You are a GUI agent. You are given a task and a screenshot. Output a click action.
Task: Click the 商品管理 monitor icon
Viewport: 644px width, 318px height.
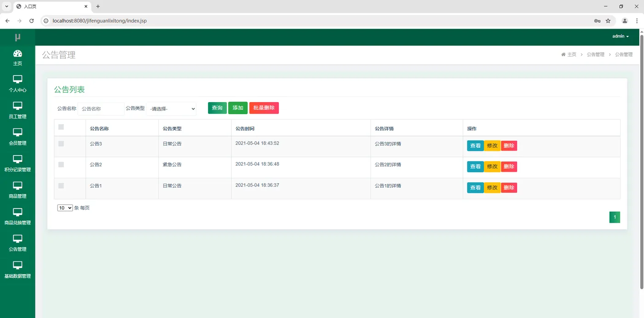click(x=17, y=186)
